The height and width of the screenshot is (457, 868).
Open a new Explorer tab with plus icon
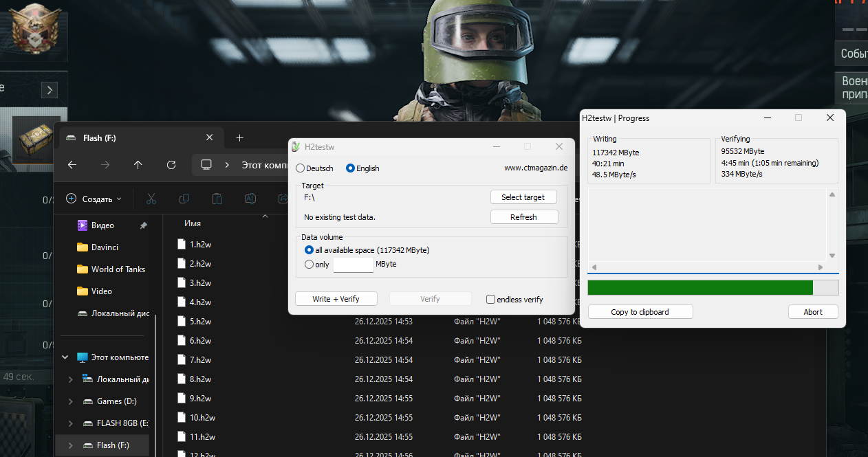239,138
